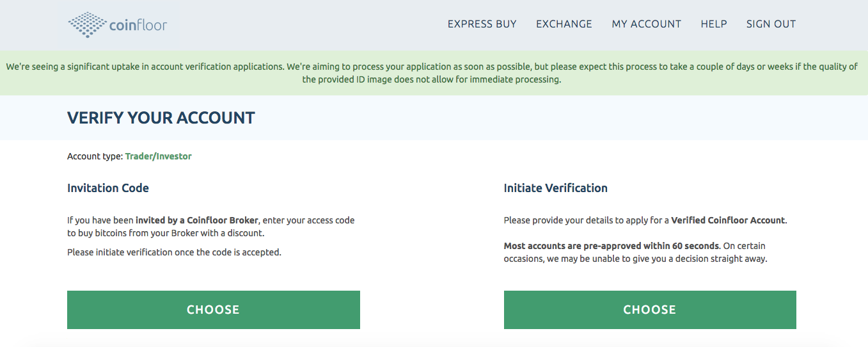
Task: Click the Coinfloor logo
Action: click(x=117, y=25)
